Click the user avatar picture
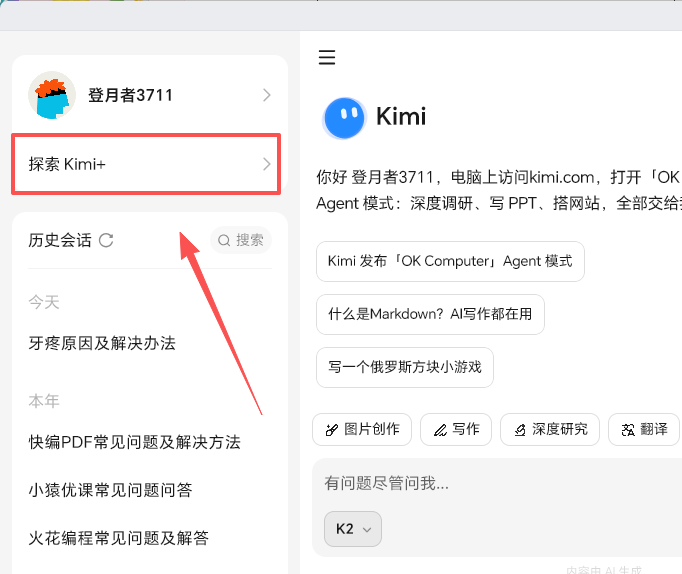 tap(52, 95)
